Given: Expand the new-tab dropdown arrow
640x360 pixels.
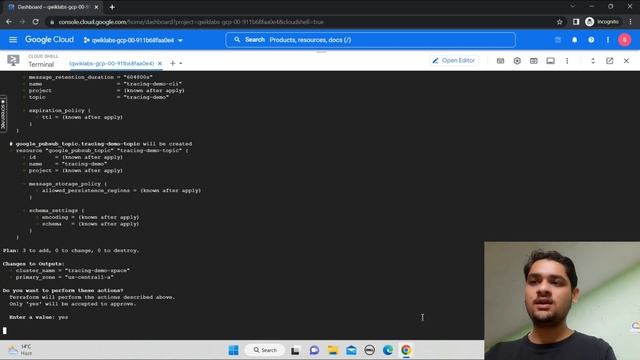Looking at the screenshot, I should 181,64.
